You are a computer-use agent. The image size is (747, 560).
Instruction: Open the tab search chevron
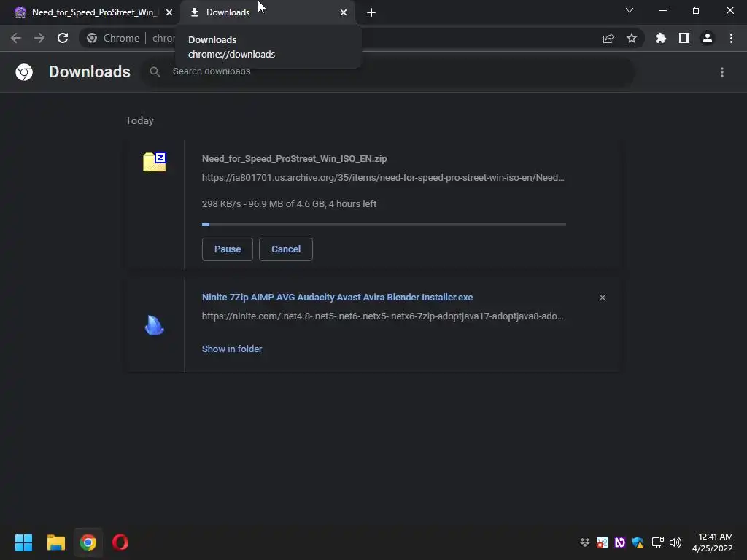pyautogui.click(x=630, y=10)
